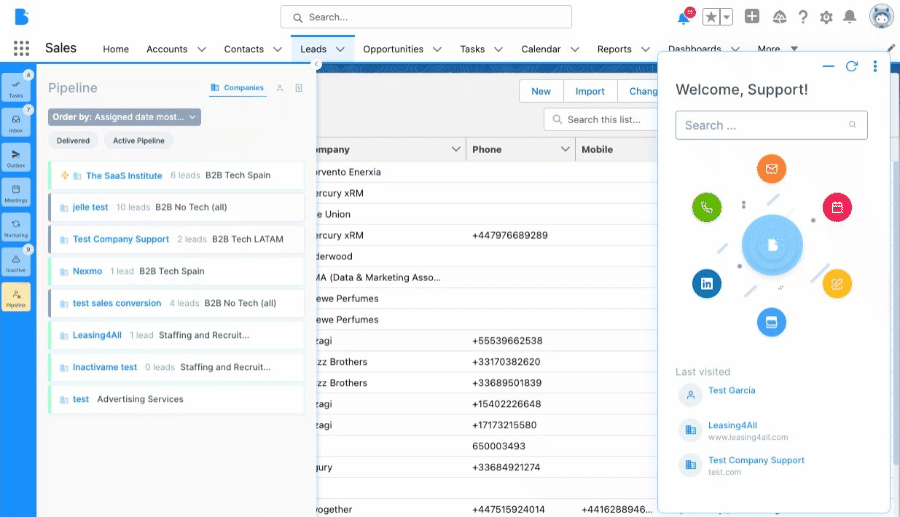The width and height of the screenshot is (900, 517).
Task: Open the Inactivame test company link
Action: 104,367
